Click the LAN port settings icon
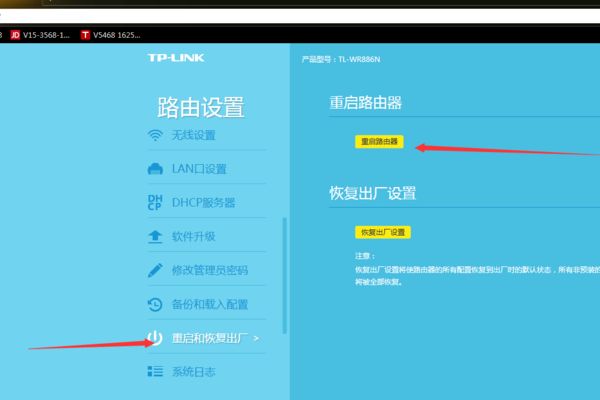600x400 pixels. click(x=155, y=169)
